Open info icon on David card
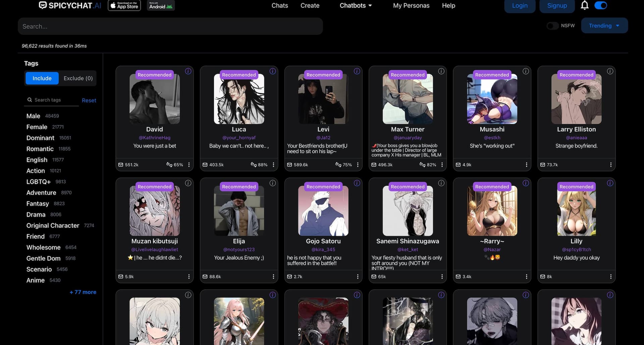The height and width of the screenshot is (345, 644). [x=188, y=71]
